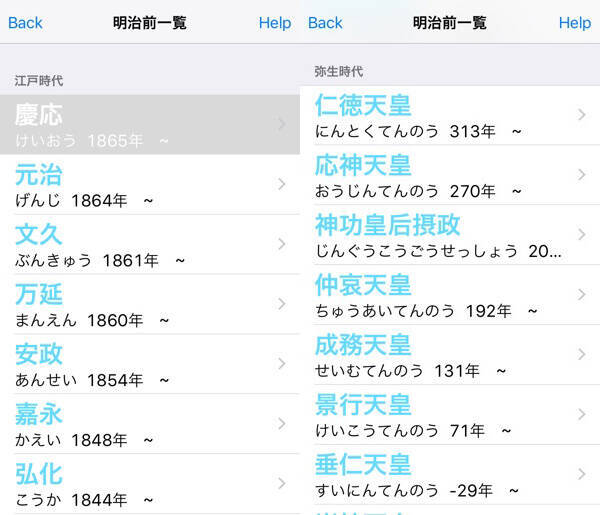Tap Help in the left panel
The height and width of the screenshot is (515, 600).
click(274, 23)
